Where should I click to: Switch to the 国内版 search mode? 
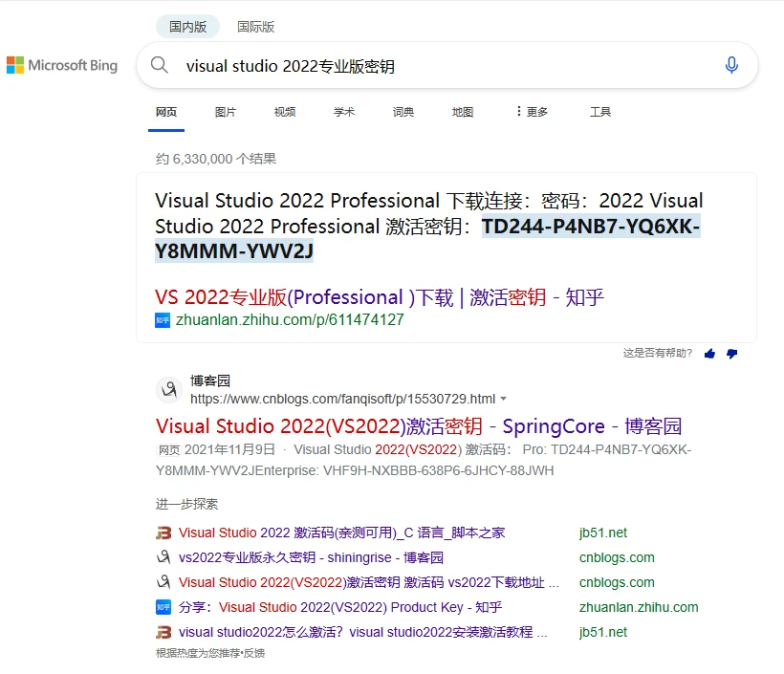tap(188, 27)
